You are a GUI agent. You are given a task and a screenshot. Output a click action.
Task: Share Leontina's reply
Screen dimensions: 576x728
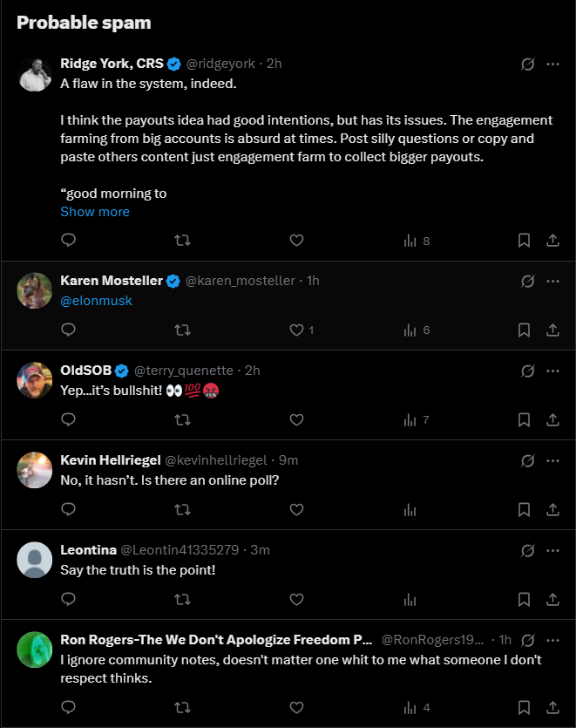tap(552, 599)
